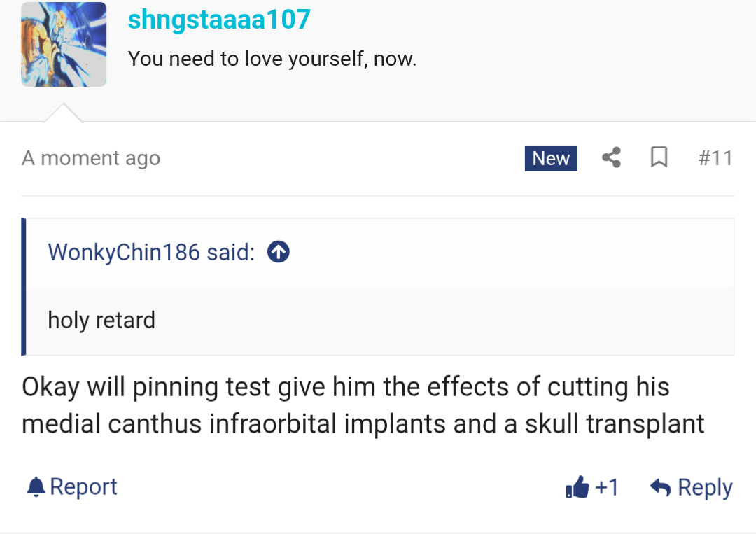The image size is (756, 534).
Task: Click the blue New badge
Action: [551, 158]
